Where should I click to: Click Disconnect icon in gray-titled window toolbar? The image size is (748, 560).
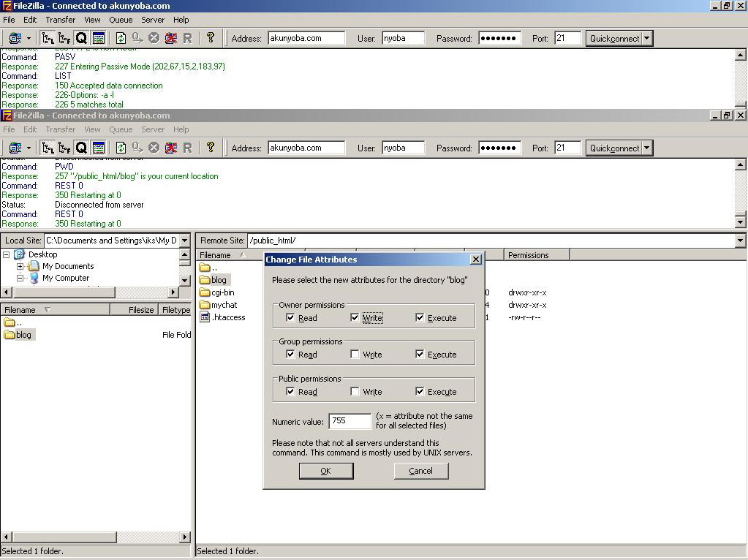pyautogui.click(x=171, y=148)
